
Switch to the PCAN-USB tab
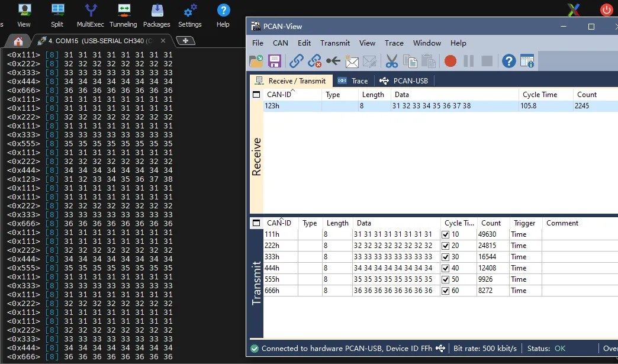[x=404, y=81]
